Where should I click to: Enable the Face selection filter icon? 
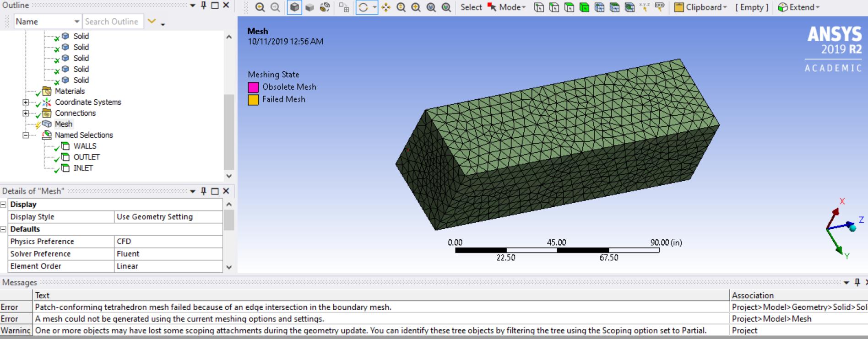[569, 7]
